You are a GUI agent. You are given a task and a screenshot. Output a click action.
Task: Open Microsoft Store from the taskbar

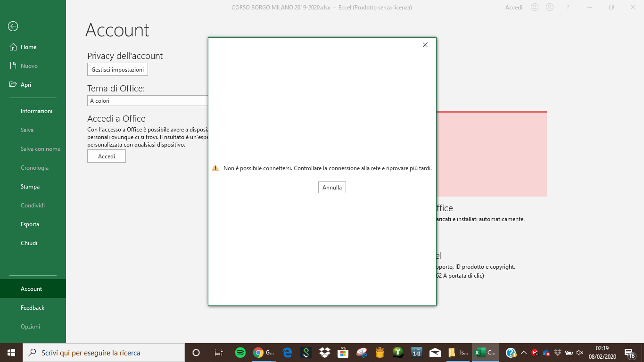(x=343, y=353)
